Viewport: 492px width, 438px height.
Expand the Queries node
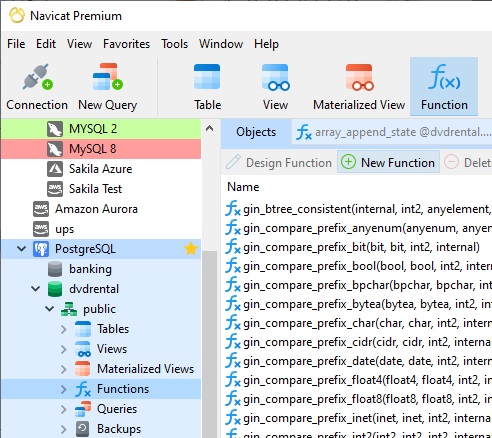click(64, 409)
